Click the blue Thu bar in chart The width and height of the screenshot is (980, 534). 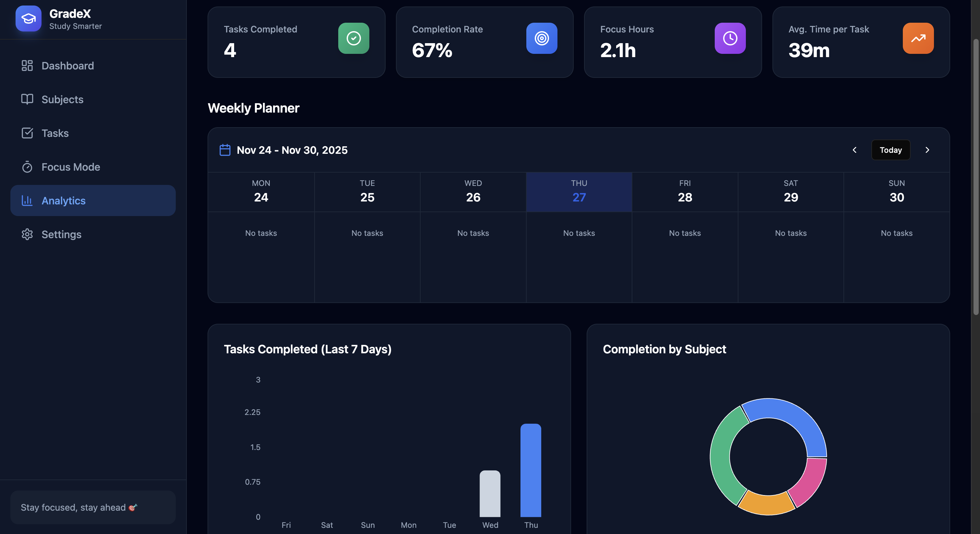click(530, 470)
